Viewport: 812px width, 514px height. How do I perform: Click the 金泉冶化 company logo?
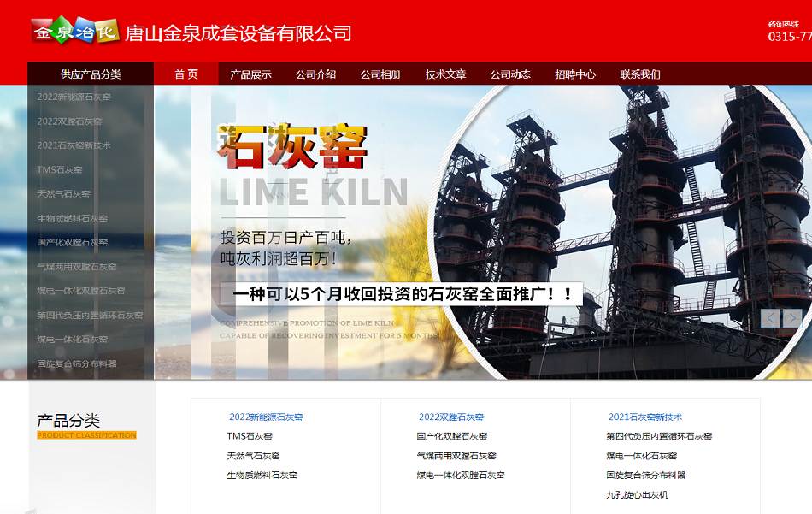pos(74,32)
